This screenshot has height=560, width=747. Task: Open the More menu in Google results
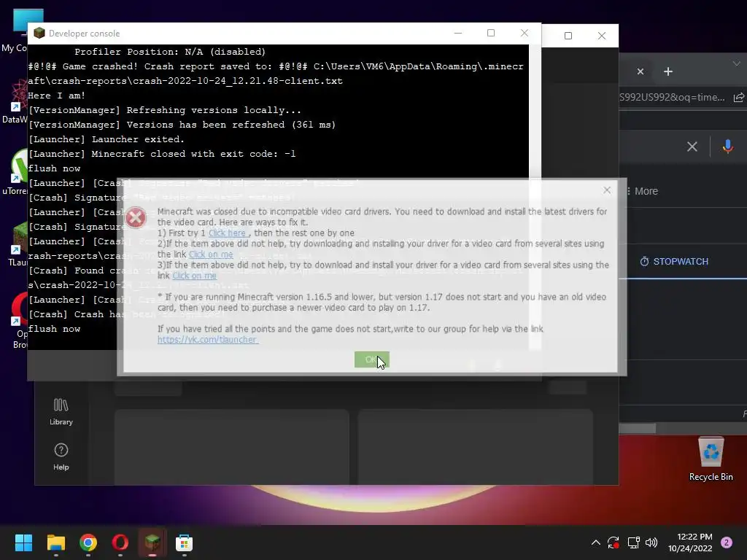[642, 191]
